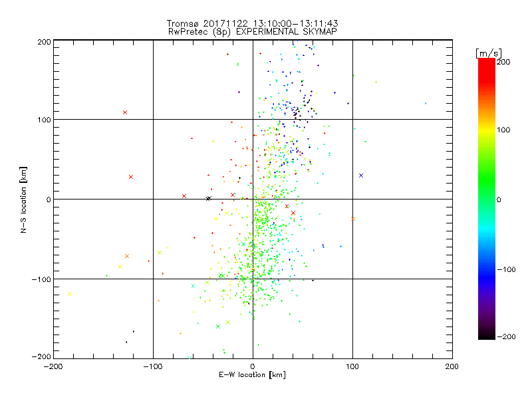Viewport: 532px width, 399px height.
Task: Click the x-axis tick label '0'
Action: pos(253,366)
